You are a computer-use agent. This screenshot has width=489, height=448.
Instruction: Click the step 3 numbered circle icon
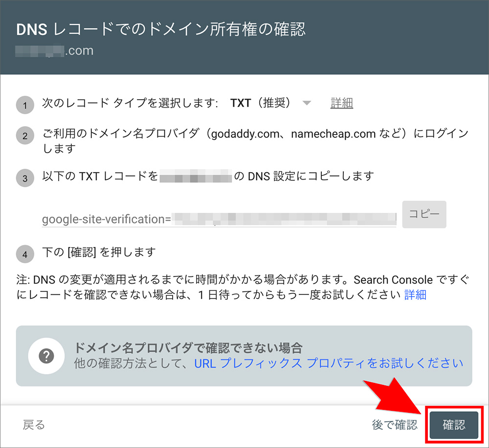coord(25,178)
